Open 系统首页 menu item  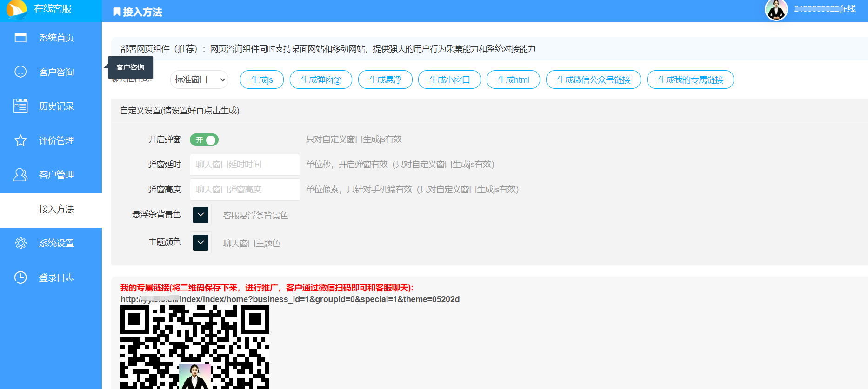pos(51,38)
